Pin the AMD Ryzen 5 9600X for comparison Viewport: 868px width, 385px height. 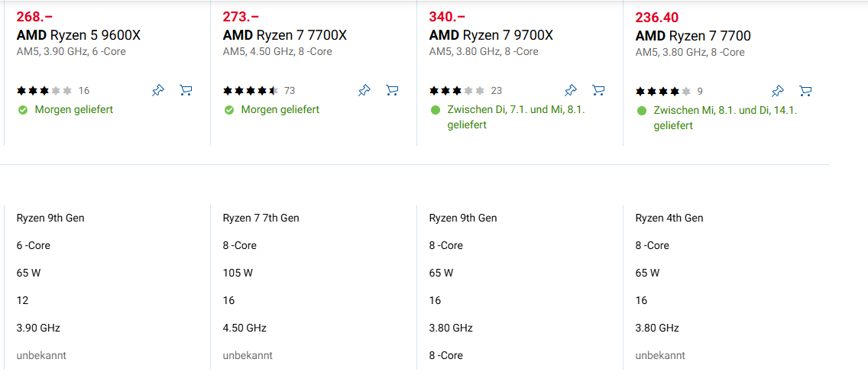pyautogui.click(x=158, y=91)
